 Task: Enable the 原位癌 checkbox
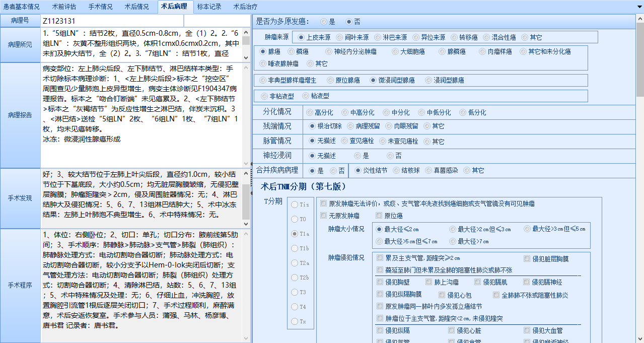click(379, 216)
